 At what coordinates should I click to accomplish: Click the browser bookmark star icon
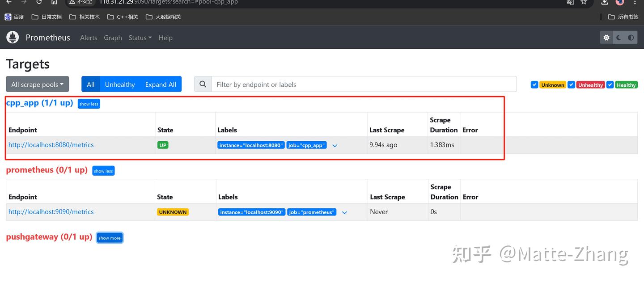coord(584,3)
